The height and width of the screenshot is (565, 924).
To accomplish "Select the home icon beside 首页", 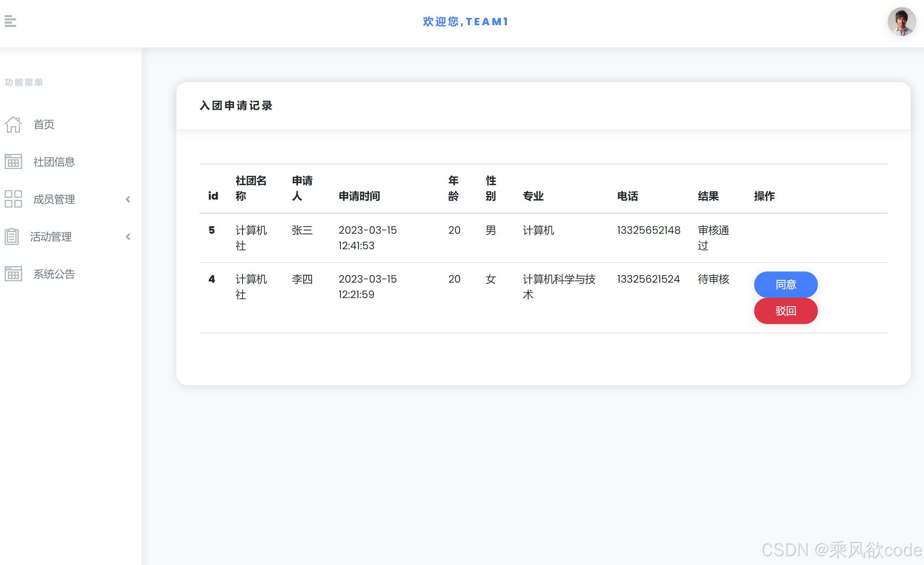I will click(x=13, y=124).
